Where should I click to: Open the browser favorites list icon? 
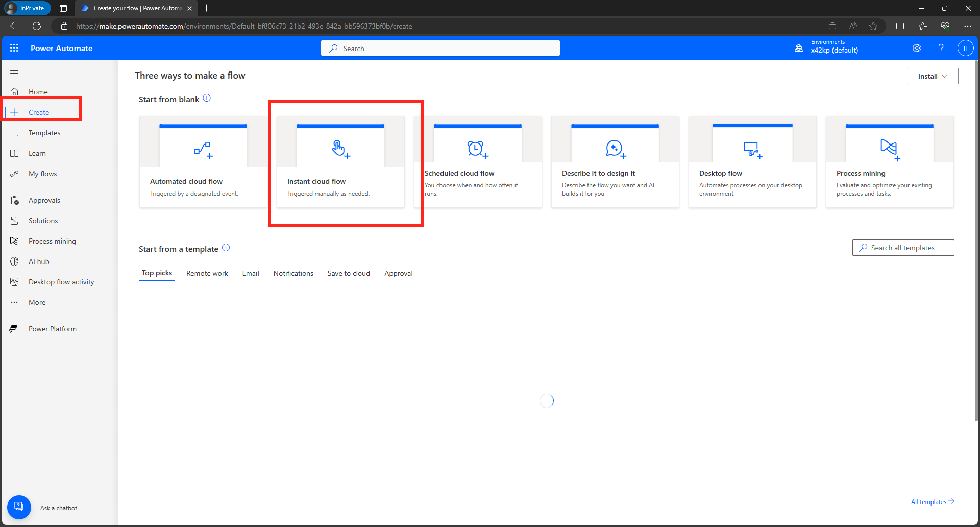[923, 26]
